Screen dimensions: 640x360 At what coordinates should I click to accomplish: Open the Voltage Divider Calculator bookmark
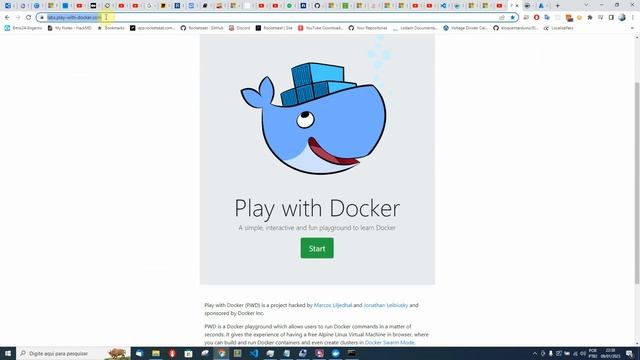point(465,28)
